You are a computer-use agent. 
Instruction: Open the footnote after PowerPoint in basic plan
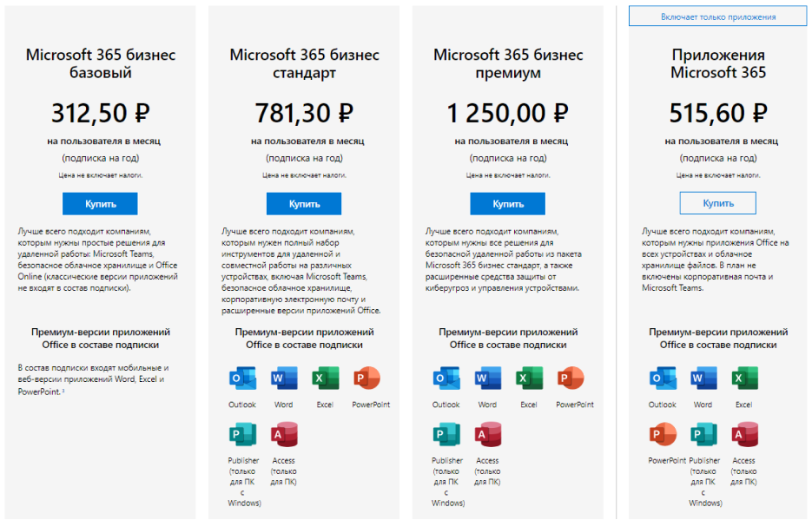pos(63,392)
